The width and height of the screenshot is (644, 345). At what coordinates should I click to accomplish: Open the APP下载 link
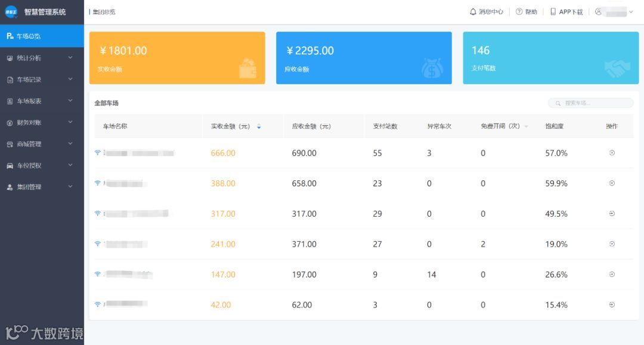click(x=566, y=12)
